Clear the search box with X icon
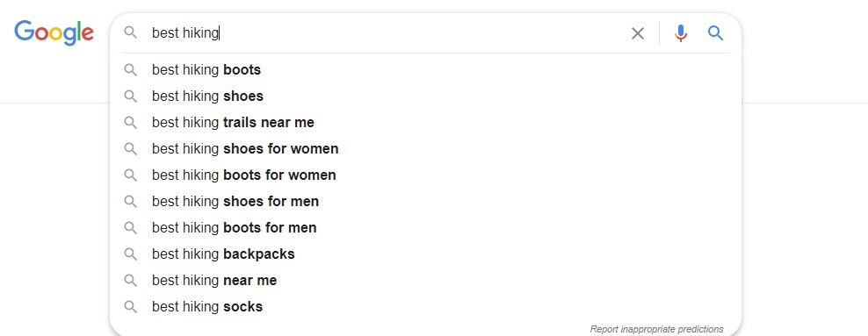The height and width of the screenshot is (336, 868). (x=638, y=33)
